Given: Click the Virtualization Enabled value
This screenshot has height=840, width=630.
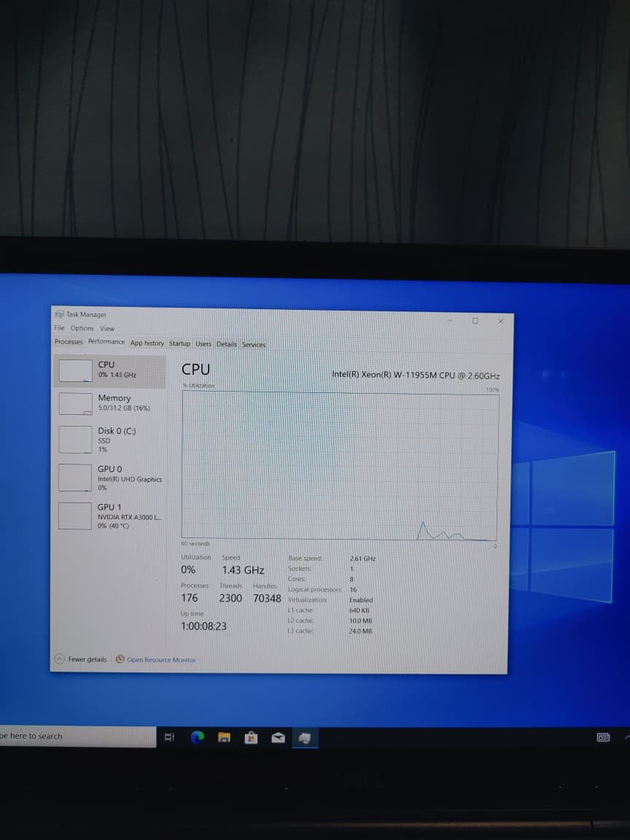Looking at the screenshot, I should [x=361, y=600].
